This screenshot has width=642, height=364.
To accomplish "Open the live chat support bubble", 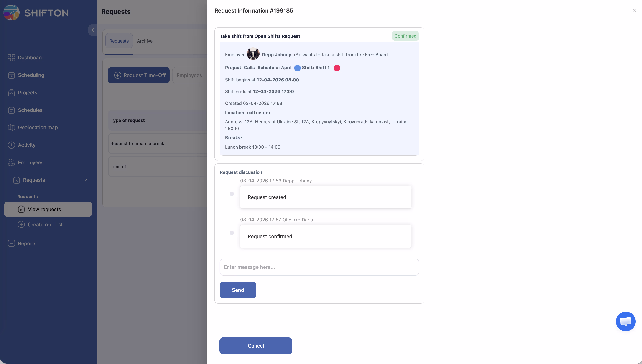I will tap(625, 321).
